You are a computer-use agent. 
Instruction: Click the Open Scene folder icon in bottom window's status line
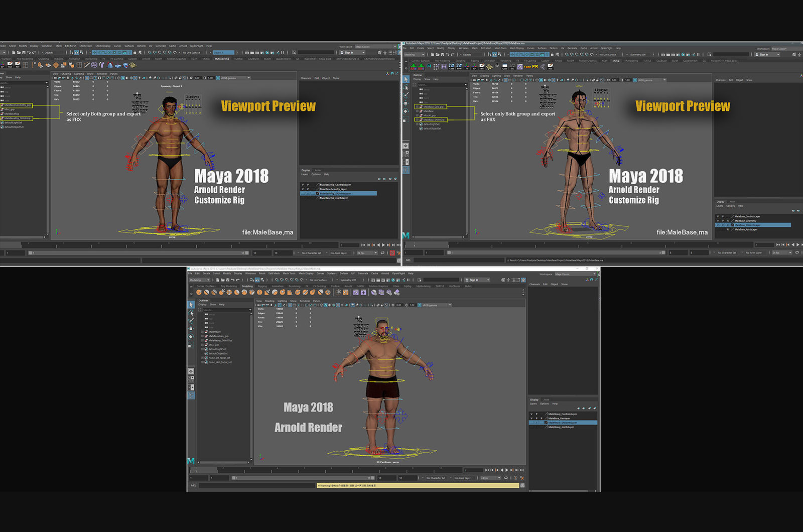pyautogui.click(x=223, y=280)
